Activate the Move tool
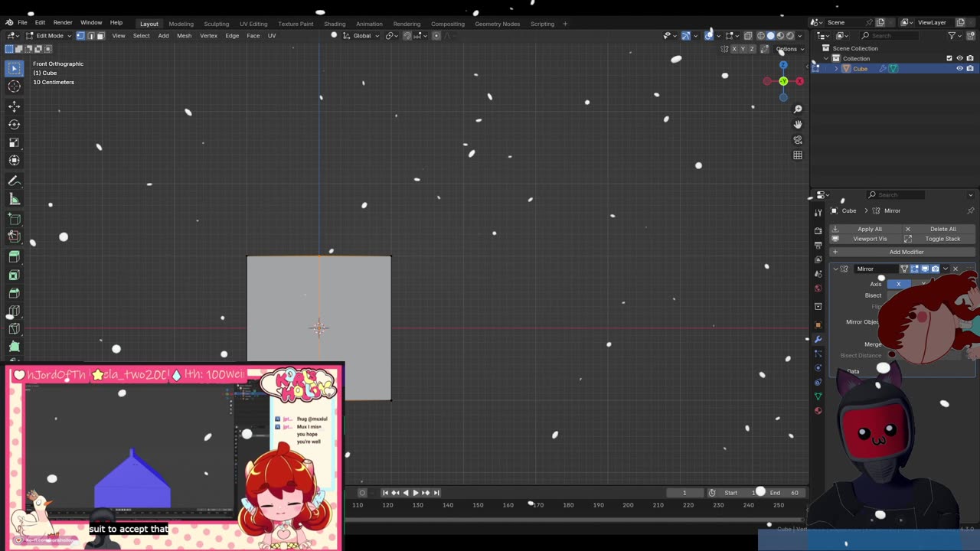Screen dimensions: 980x551 tap(14, 106)
